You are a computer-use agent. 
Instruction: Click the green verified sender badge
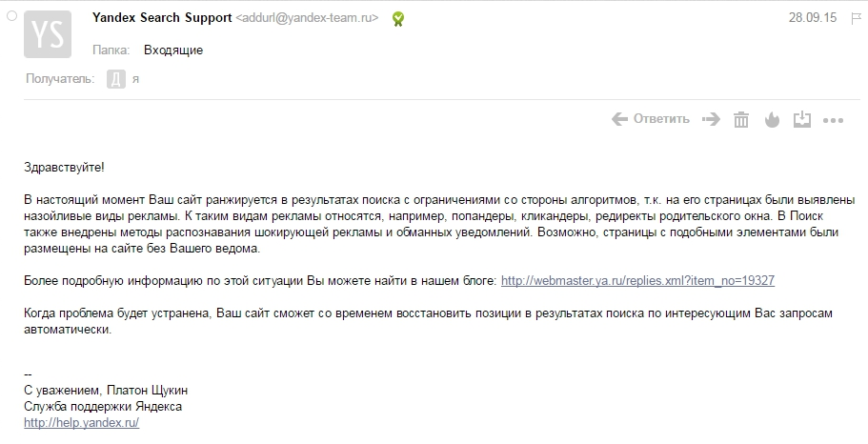[x=398, y=19]
